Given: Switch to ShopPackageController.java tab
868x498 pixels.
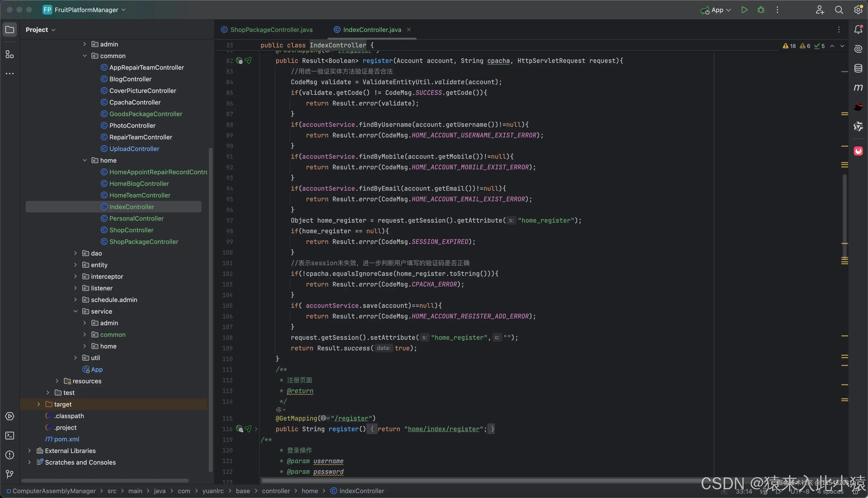Looking at the screenshot, I should point(271,30).
